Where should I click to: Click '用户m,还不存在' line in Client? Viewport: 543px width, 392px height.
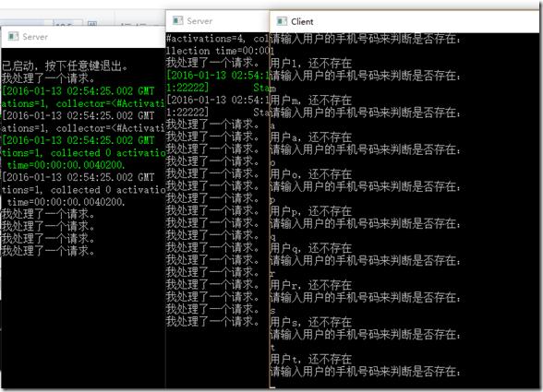pyautogui.click(x=311, y=101)
